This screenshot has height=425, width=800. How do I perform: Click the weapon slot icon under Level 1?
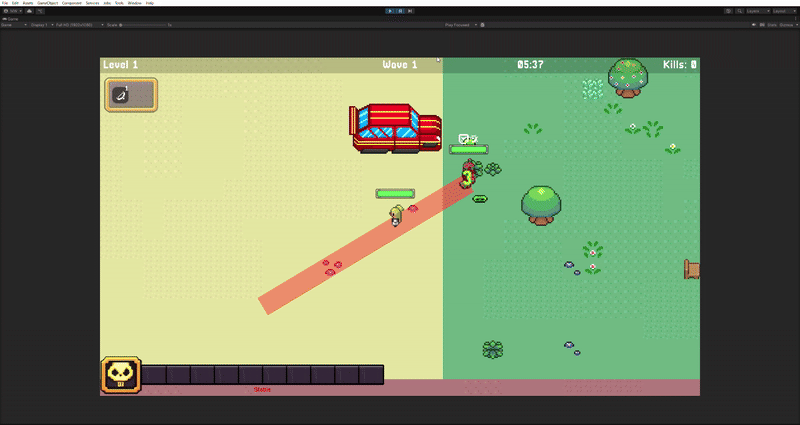(x=131, y=95)
